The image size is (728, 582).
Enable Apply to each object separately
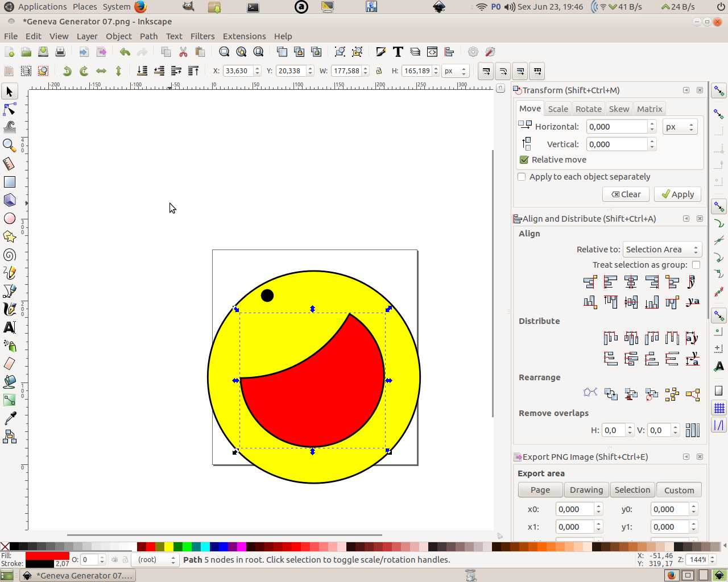point(522,177)
